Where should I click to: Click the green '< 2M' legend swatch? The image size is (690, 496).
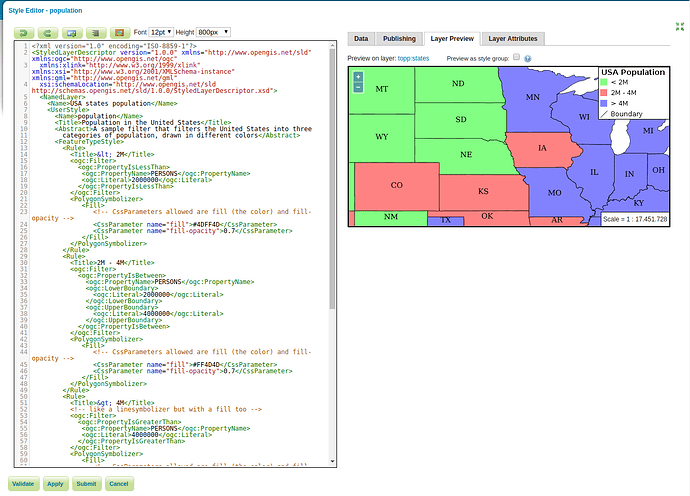[x=604, y=82]
